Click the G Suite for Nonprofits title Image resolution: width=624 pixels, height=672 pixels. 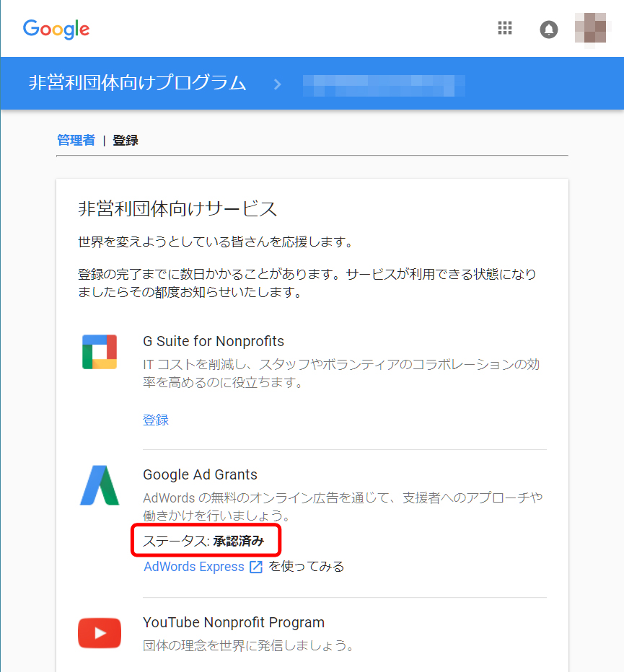pyautogui.click(x=214, y=341)
